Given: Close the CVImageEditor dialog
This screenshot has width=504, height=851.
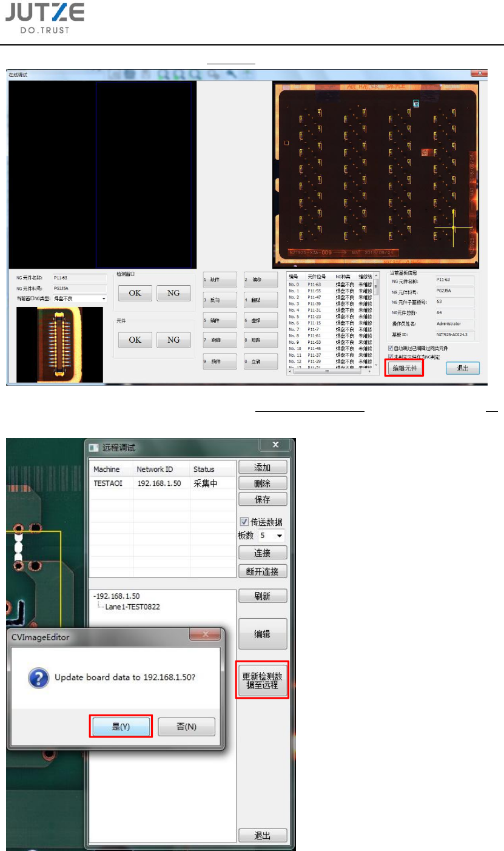Looking at the screenshot, I should point(204,635).
